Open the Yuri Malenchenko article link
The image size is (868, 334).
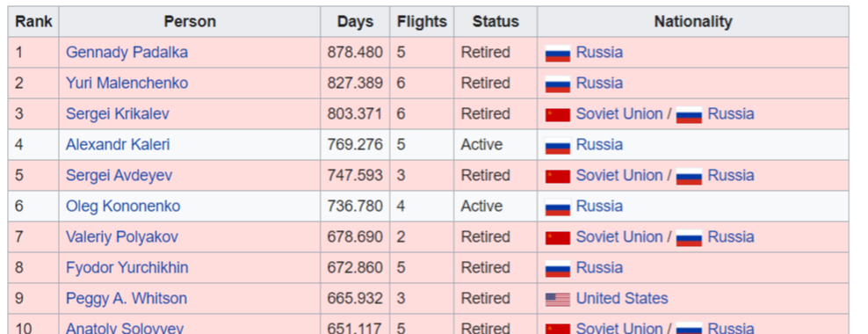point(127,83)
